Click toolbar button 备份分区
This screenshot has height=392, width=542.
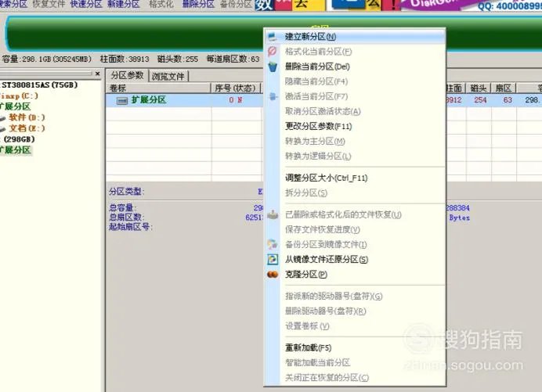[236, 4]
